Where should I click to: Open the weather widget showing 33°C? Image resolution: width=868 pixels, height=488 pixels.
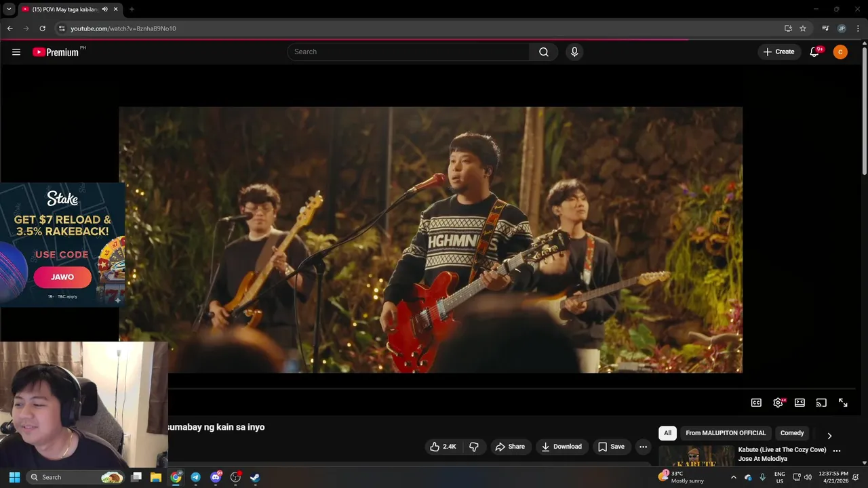(682, 477)
